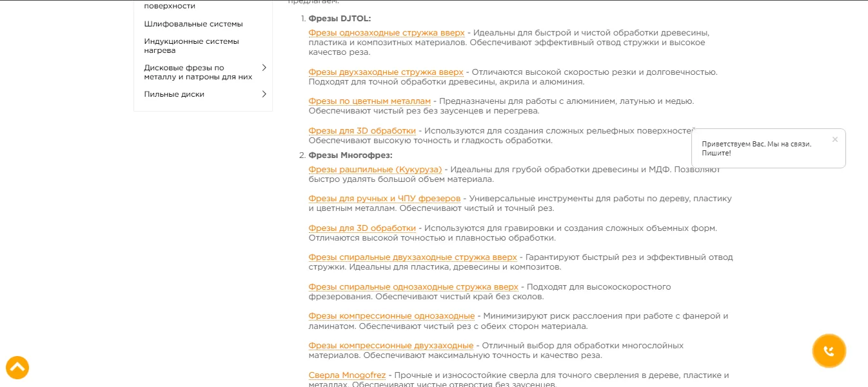Open Индукционные системы нагрева in the sidebar
Image resolution: width=868 pixels, height=387 pixels.
192,46
